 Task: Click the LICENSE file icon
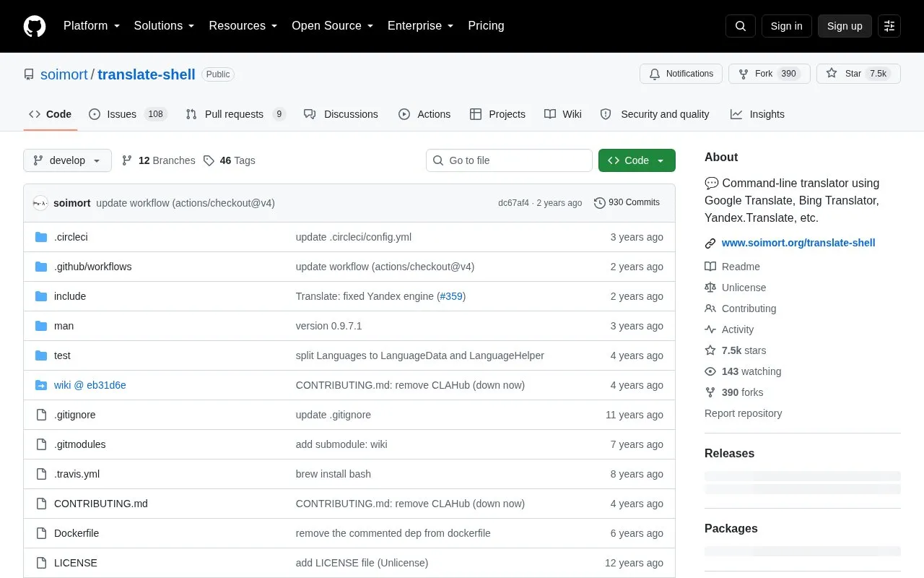tap(41, 563)
